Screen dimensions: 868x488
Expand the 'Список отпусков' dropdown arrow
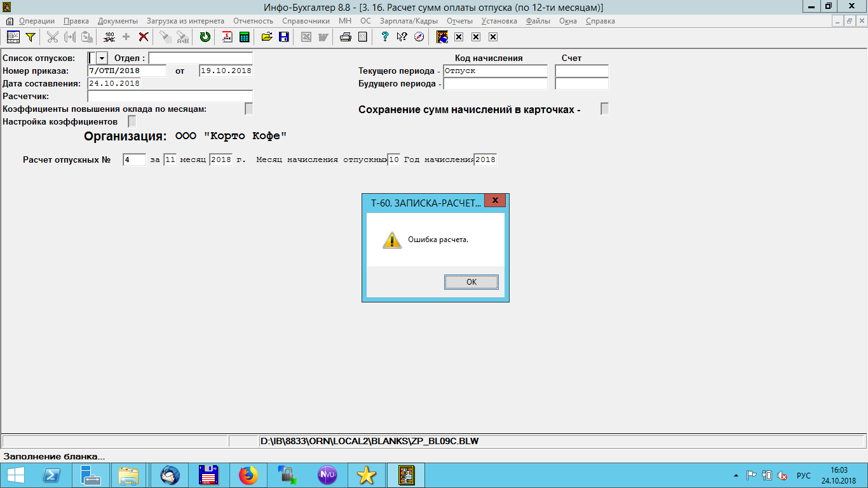pyautogui.click(x=102, y=58)
